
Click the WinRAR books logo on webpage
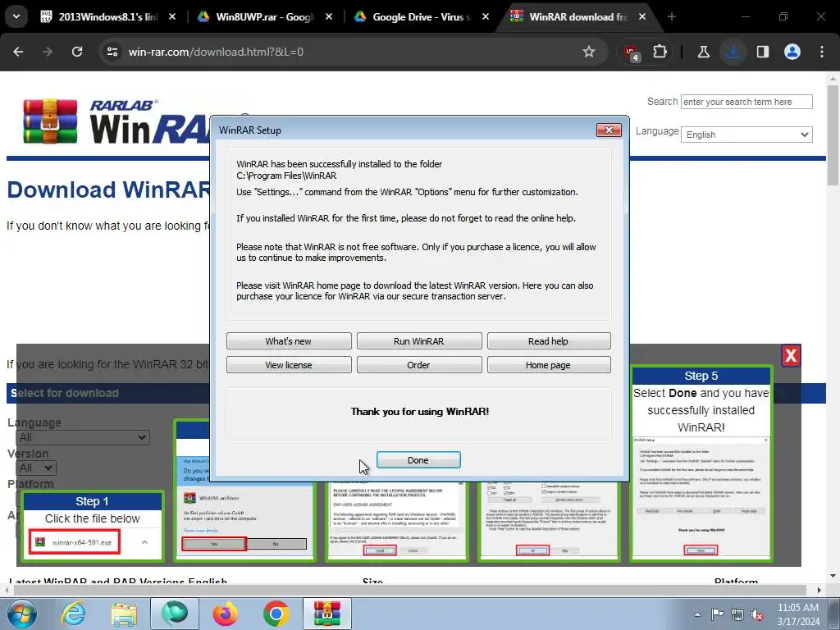50,121
